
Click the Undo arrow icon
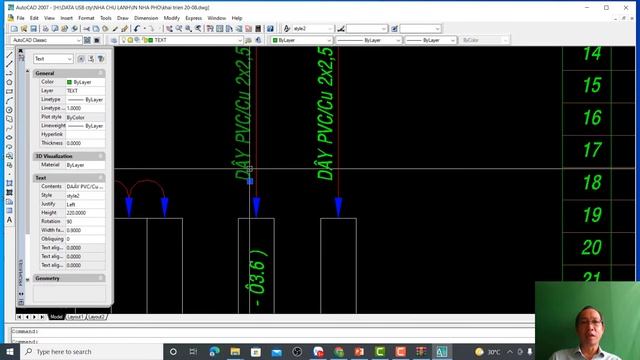pos(137,29)
